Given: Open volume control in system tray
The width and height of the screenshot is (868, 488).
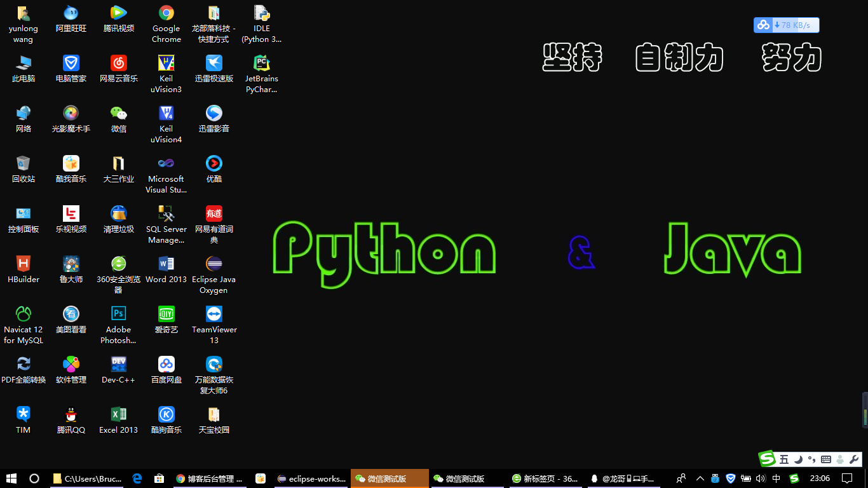Looking at the screenshot, I should click(761, 478).
